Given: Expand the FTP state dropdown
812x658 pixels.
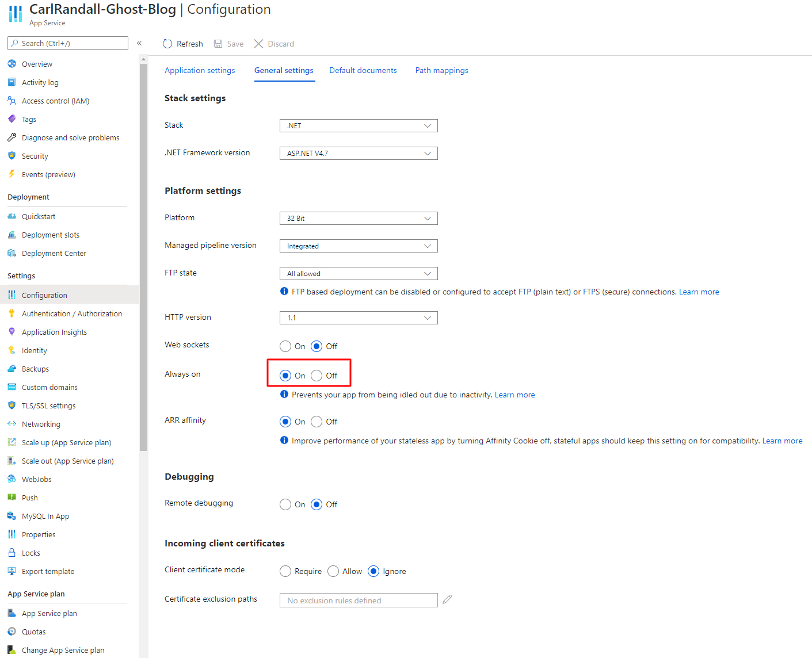Looking at the screenshot, I should pos(359,273).
